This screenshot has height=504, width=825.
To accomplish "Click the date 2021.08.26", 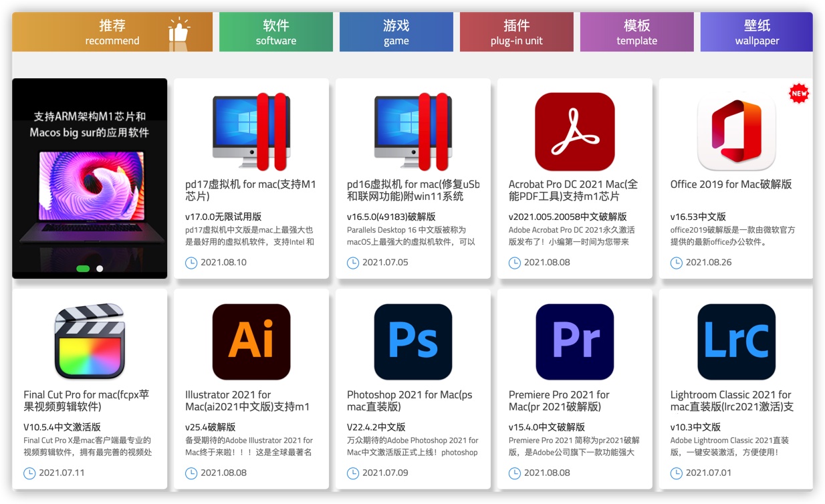I will (x=709, y=263).
